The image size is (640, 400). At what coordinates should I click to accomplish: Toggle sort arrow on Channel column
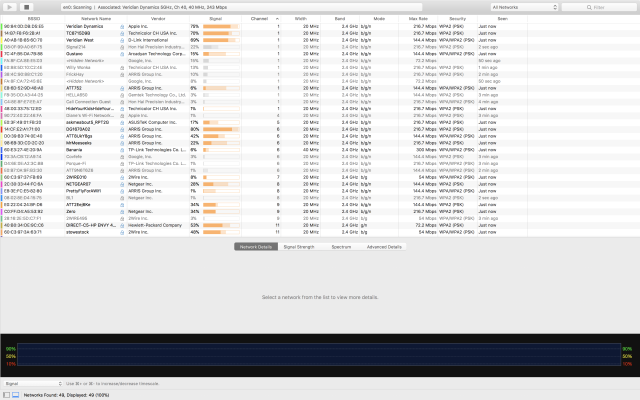coord(277,19)
